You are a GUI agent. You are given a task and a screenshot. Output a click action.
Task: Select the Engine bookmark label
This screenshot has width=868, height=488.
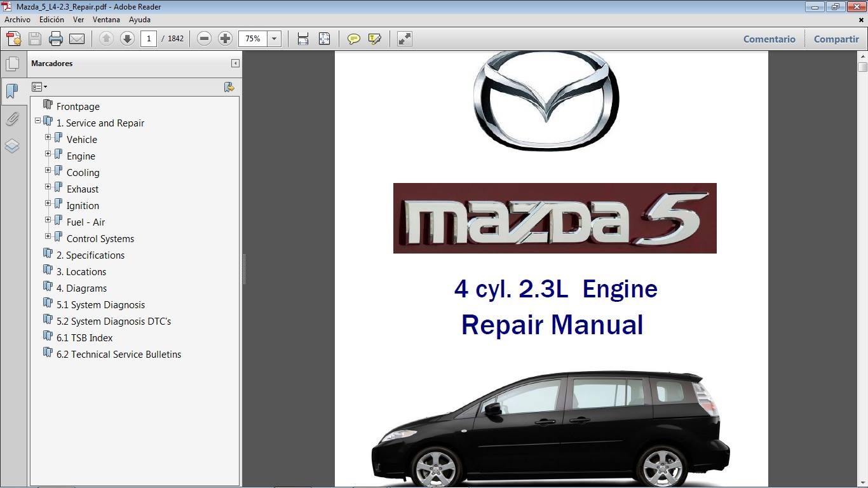tap(81, 156)
